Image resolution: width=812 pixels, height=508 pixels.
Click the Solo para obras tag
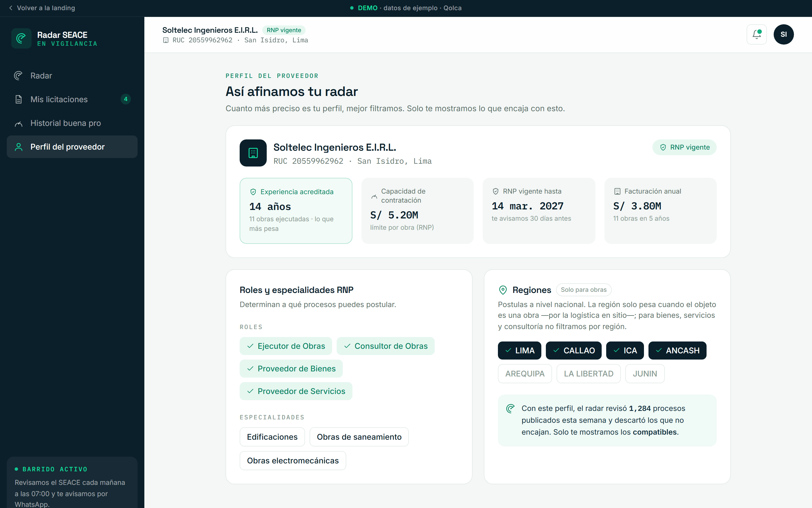(584, 290)
